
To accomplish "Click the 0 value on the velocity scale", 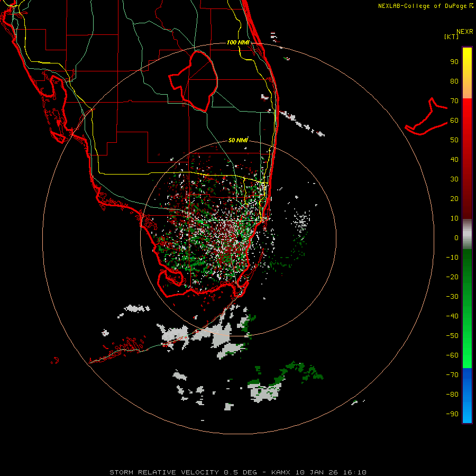I will click(456, 238).
